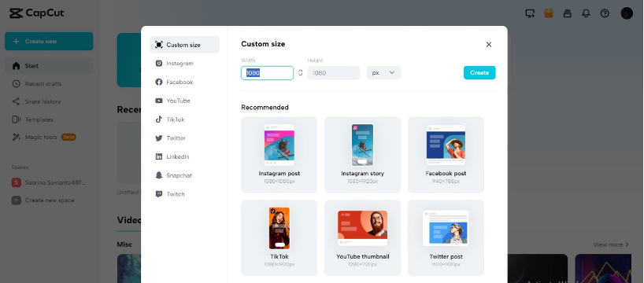Open Magic tools in the sidebar

pyautogui.click(x=49, y=137)
